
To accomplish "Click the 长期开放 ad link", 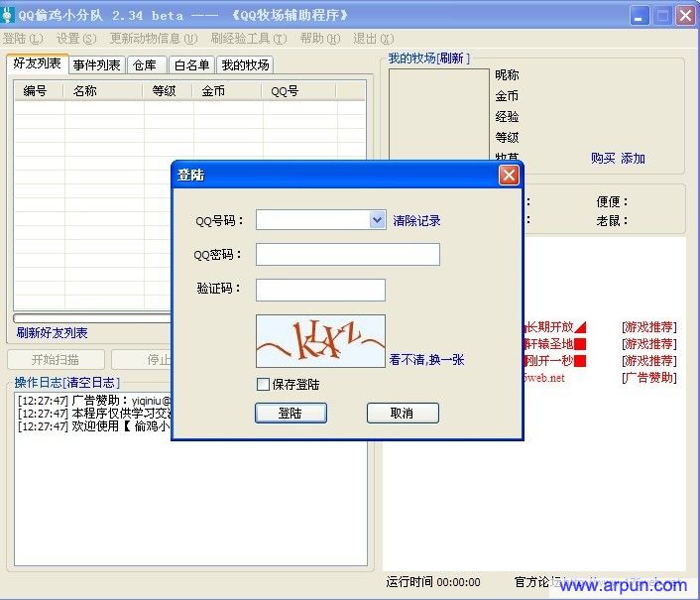I will tap(554, 327).
